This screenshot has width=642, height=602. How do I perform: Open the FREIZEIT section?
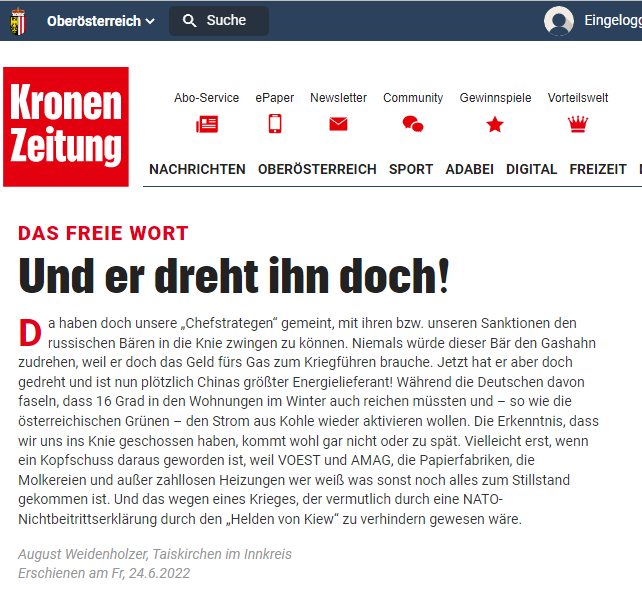[x=598, y=169]
